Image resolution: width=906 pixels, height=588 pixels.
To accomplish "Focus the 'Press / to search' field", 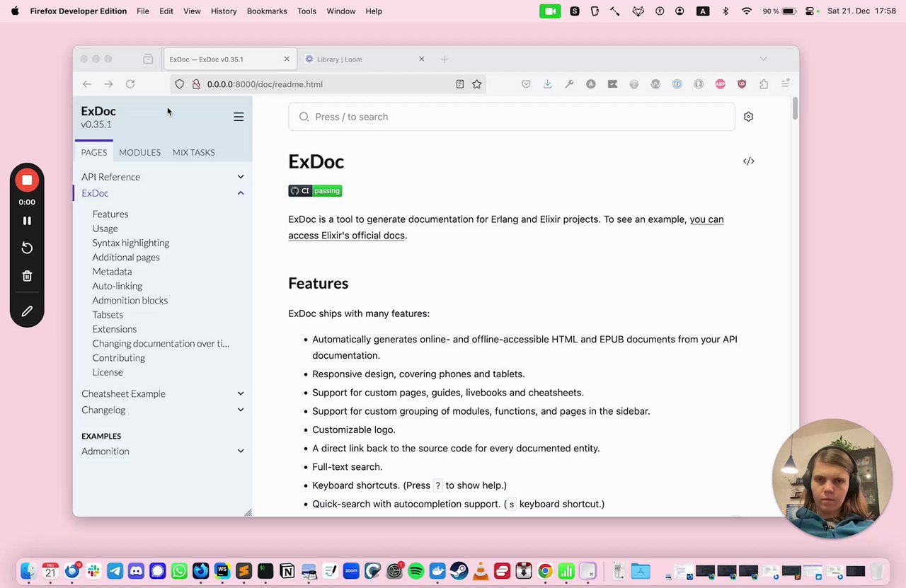I will click(x=511, y=117).
